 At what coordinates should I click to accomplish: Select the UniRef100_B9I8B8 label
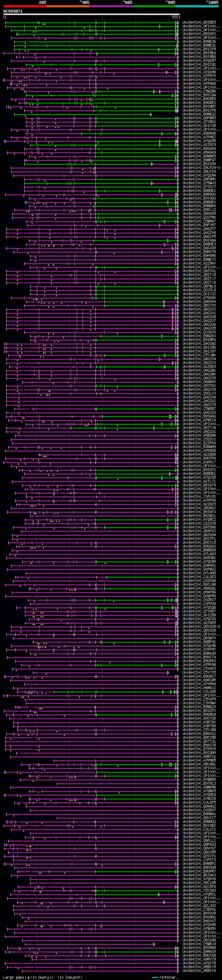click(x=199, y=57)
